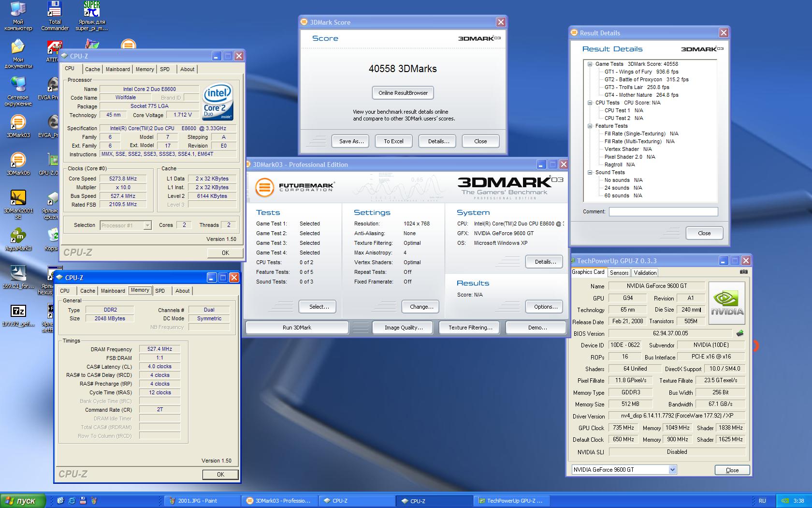Viewport: 812px width, 508px height.
Task: Click OK in the CPU-Z Memory window
Action: click(x=220, y=475)
